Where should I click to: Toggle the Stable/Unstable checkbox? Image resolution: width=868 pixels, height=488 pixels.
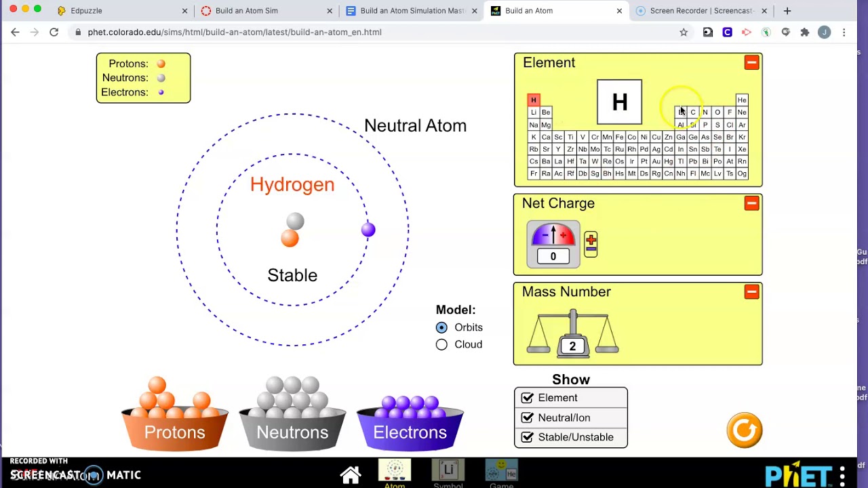527,437
